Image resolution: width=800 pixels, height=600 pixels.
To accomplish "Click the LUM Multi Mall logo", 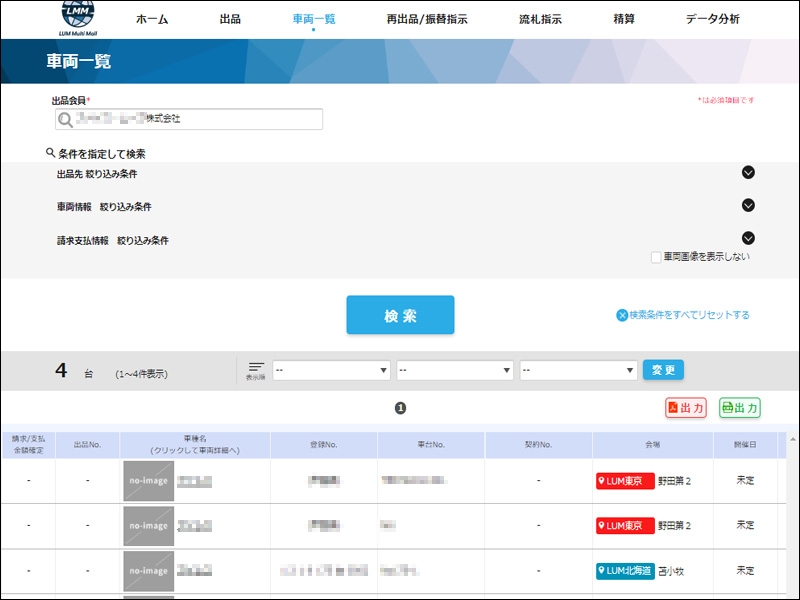I will click(80, 19).
